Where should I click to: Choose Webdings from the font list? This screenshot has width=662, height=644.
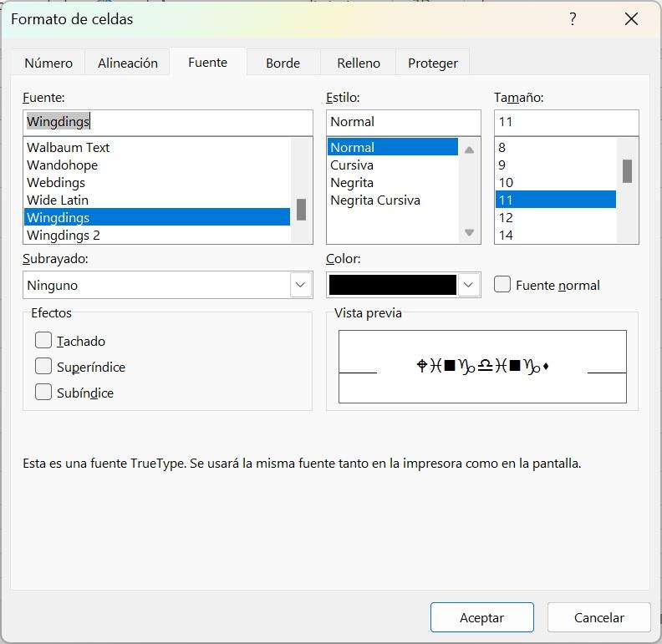pyautogui.click(x=56, y=183)
